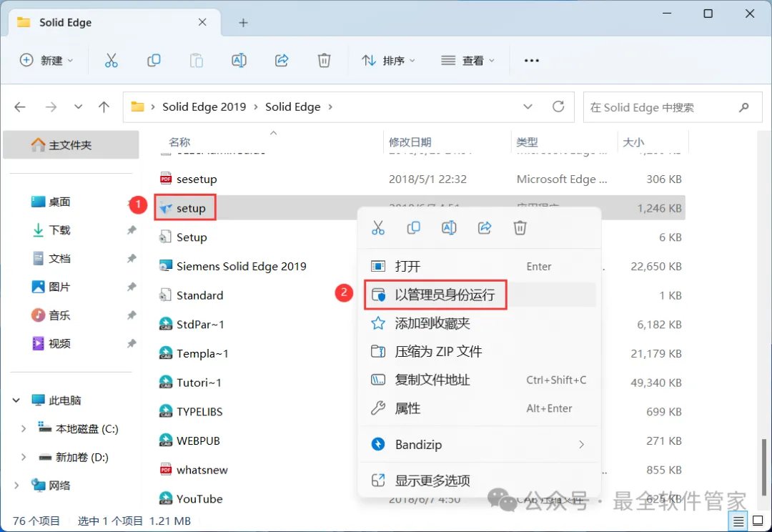772x532 pixels.
Task: Open the 新建 dropdown
Action: (46, 61)
